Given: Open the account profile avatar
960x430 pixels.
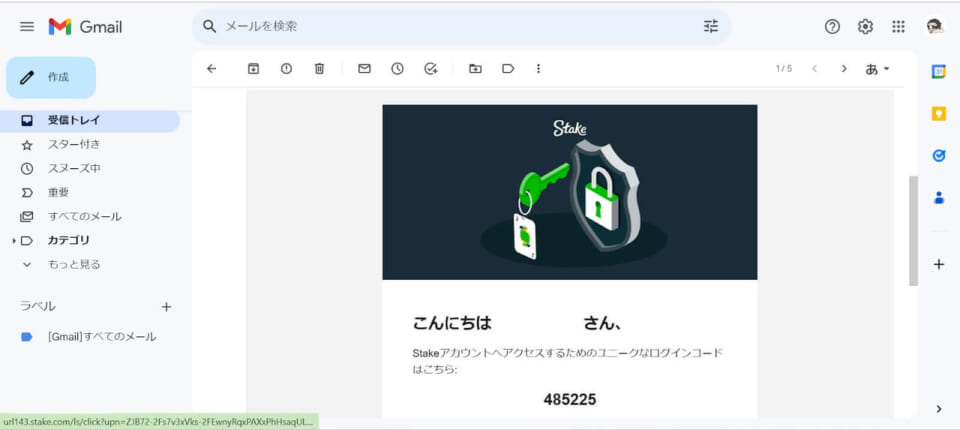Looking at the screenshot, I should (935, 26).
